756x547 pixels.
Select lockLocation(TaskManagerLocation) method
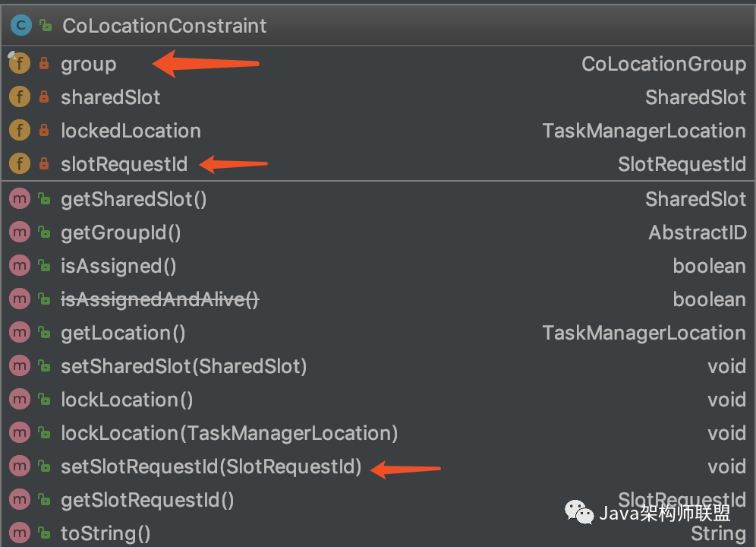(229, 433)
